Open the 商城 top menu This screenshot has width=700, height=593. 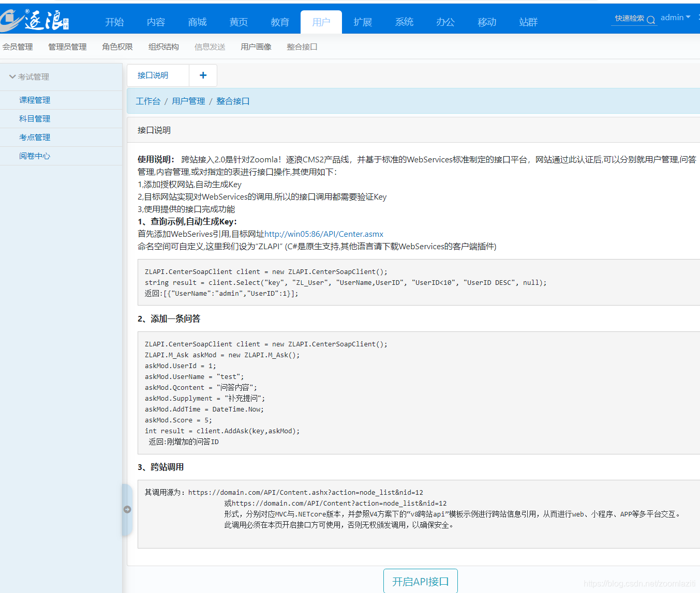197,22
